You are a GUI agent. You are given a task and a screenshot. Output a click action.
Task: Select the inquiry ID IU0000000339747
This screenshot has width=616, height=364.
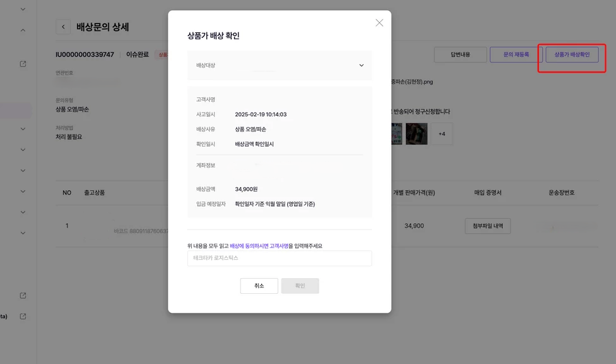pos(85,54)
